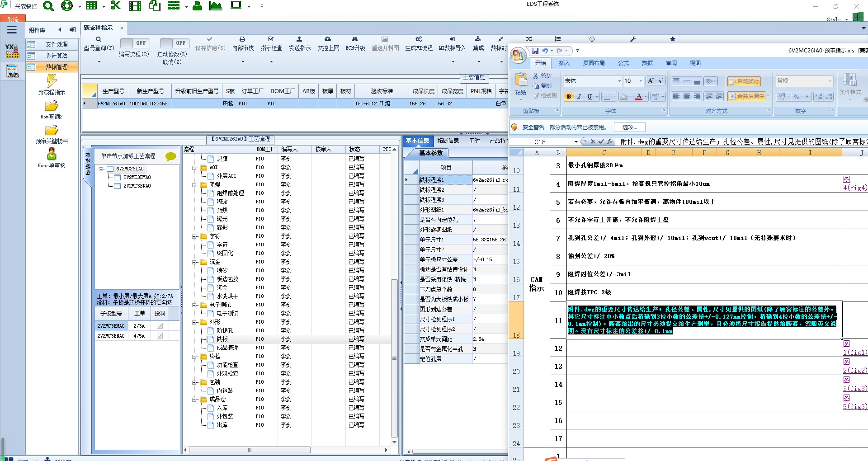Viewport: 868px width, 461px height.
Task: Click Excel fill color bucket icon
Action: (x=624, y=97)
